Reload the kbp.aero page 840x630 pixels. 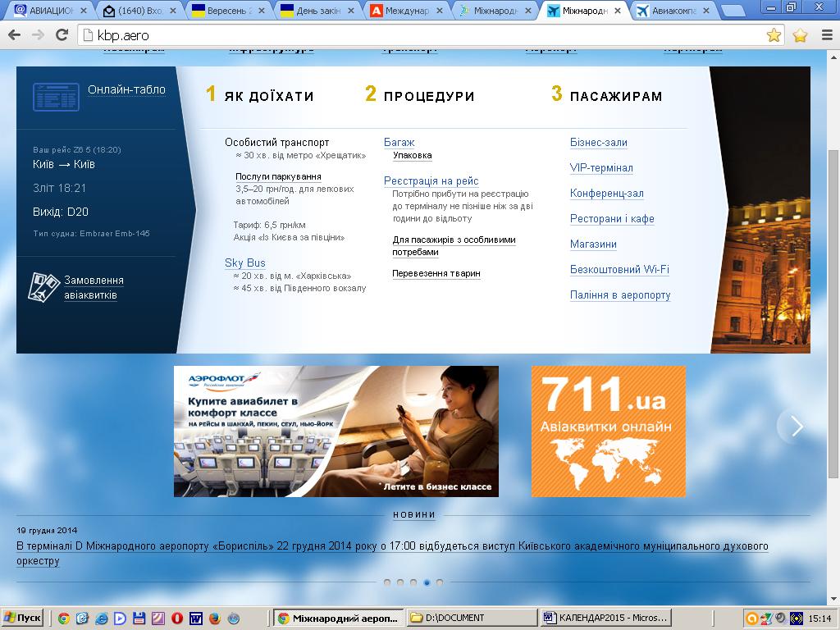(x=61, y=35)
